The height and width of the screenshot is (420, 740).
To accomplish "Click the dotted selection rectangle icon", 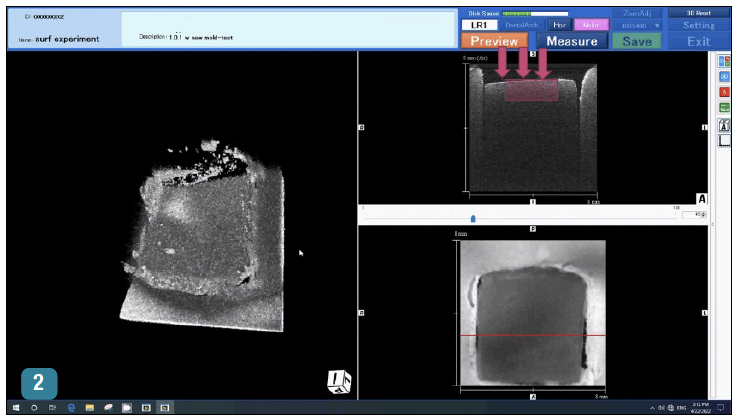I will pos(725,139).
